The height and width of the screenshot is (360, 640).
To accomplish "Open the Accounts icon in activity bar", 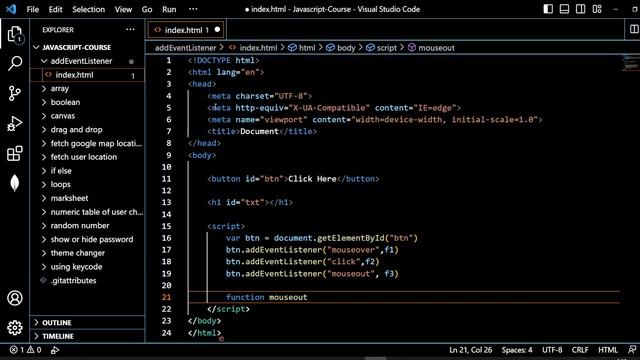I will pos(15,298).
